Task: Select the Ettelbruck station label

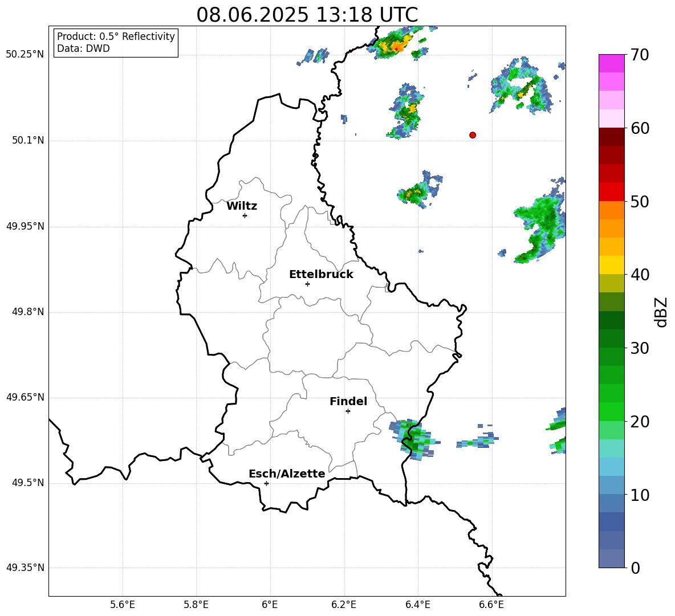Action: [321, 275]
